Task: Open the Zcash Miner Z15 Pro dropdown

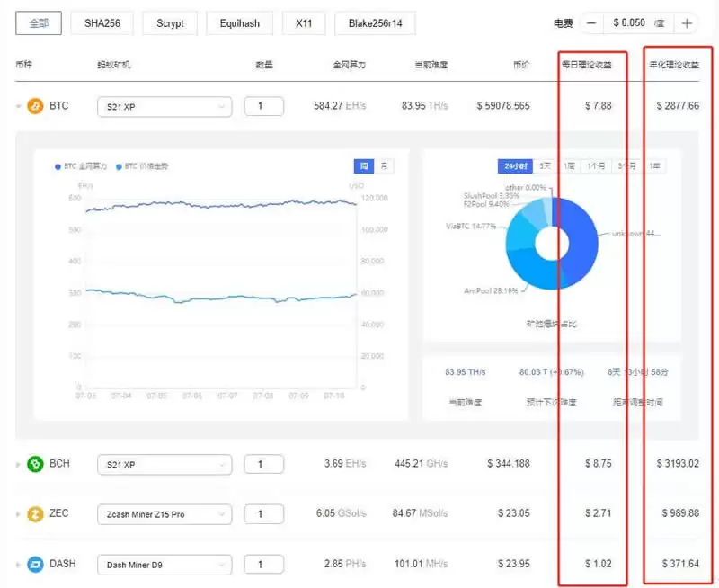Action: tap(164, 513)
